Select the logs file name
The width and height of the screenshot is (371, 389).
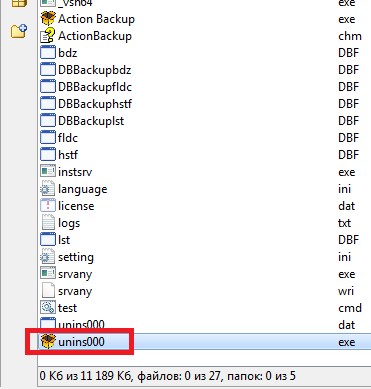pyautogui.click(x=69, y=223)
